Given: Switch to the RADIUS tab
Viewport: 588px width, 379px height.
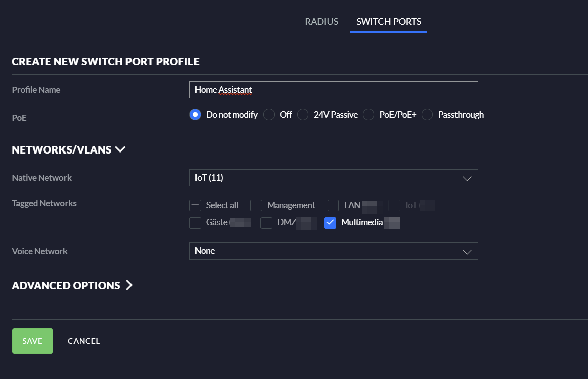Looking at the screenshot, I should point(321,21).
